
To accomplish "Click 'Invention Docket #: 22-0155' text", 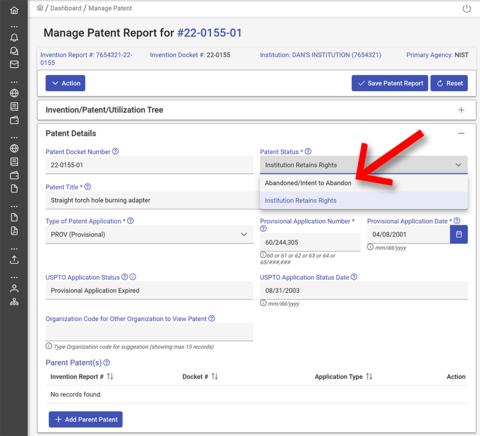I will (190, 55).
